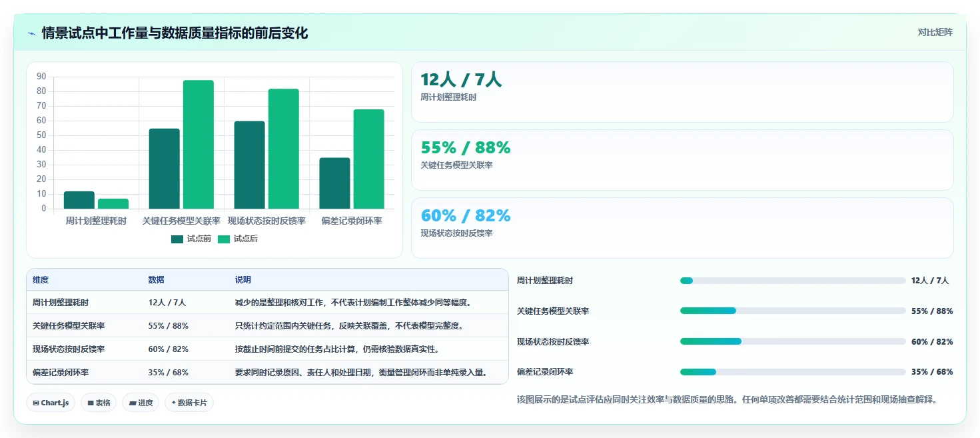The image size is (980, 438).
Task: Click the 关键任务模型关联率 progress bar
Action: click(793, 311)
